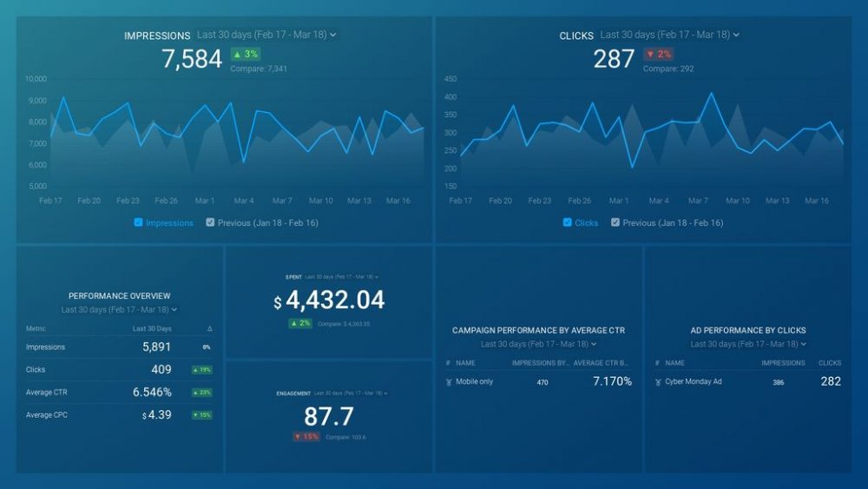Expand the Performance Overview date range dropdown

pyautogui.click(x=119, y=309)
